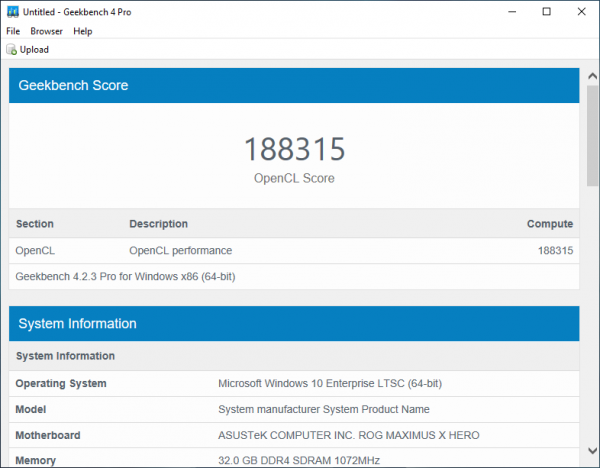The width and height of the screenshot is (600, 468).
Task: Click the Geekbench Score blue header
Action: (294, 86)
